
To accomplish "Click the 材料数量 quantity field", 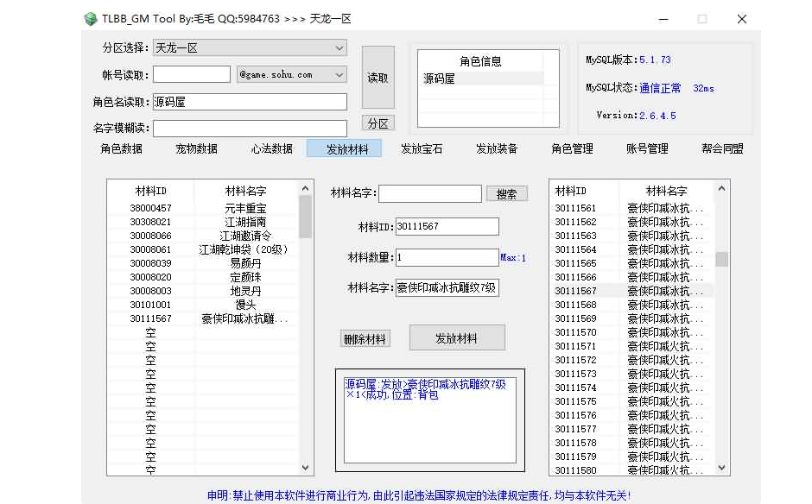I will click(447, 257).
